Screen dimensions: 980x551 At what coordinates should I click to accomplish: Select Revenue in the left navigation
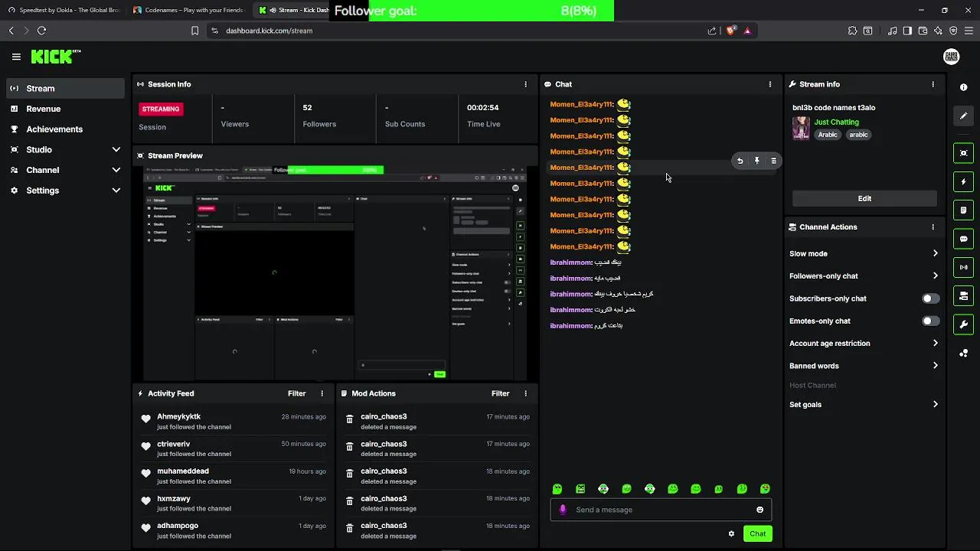tap(65, 109)
